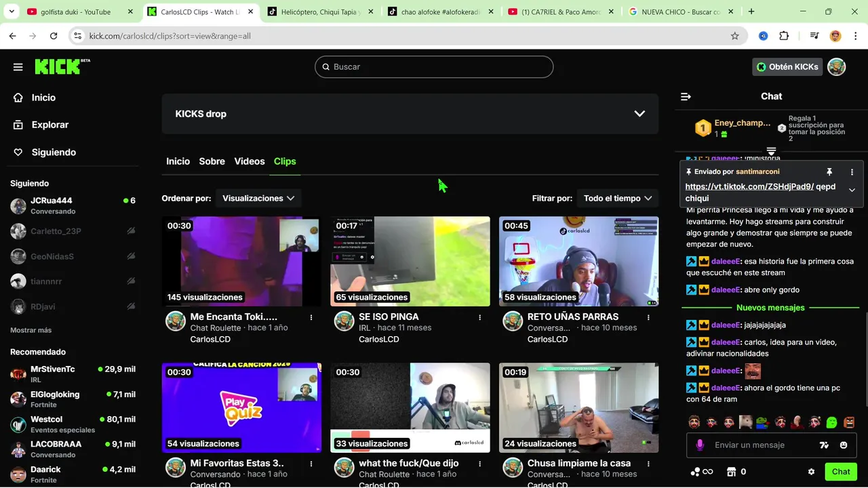Click the Buscar search field
Screen dimensions: 868x488
[434, 66]
